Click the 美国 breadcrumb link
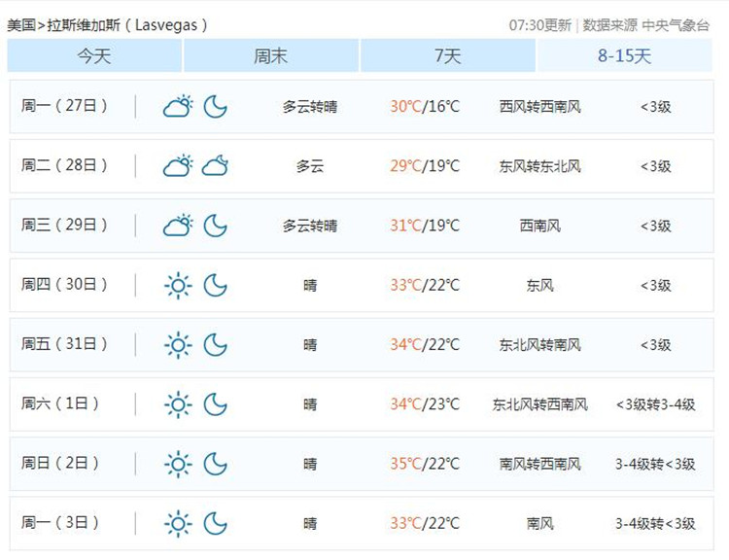This screenshot has height=560, width=729. pos(21,25)
